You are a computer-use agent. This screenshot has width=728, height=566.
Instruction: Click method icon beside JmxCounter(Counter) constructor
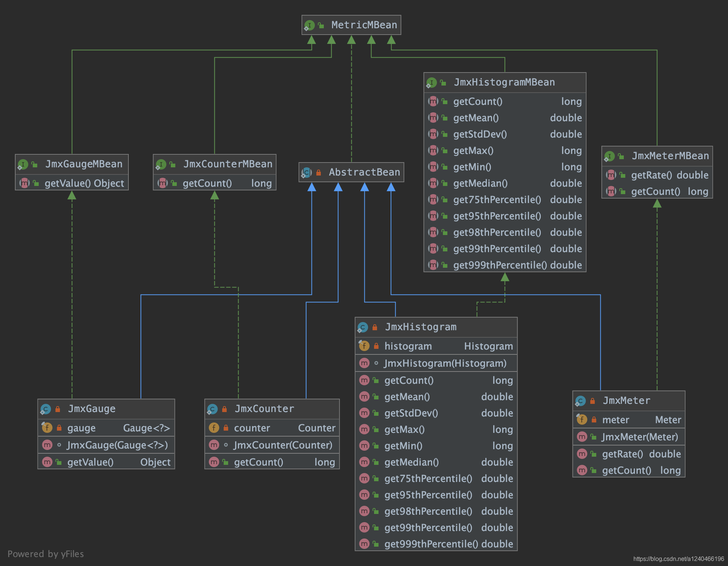[x=214, y=445]
